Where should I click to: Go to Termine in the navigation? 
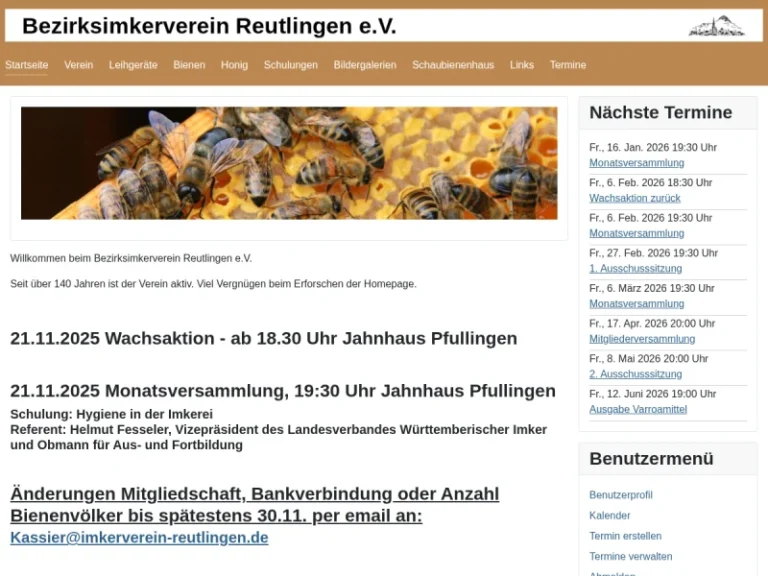coord(568,65)
